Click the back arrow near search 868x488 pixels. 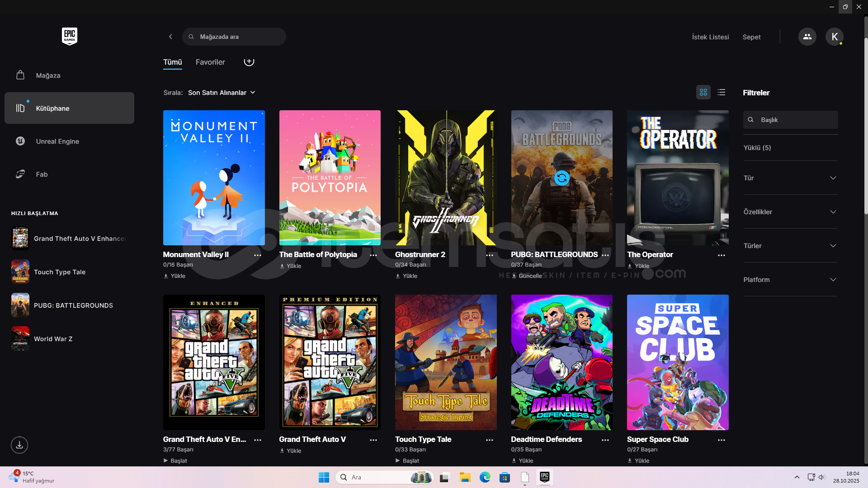click(170, 37)
